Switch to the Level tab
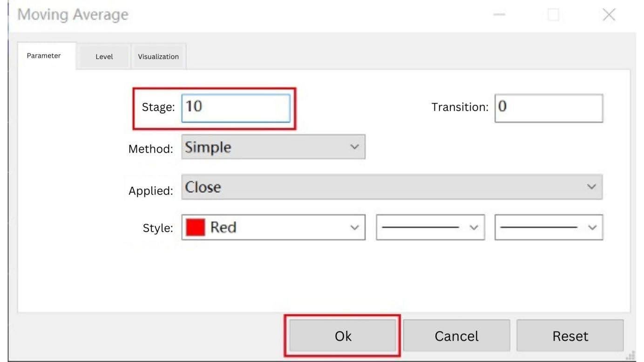 coord(104,56)
